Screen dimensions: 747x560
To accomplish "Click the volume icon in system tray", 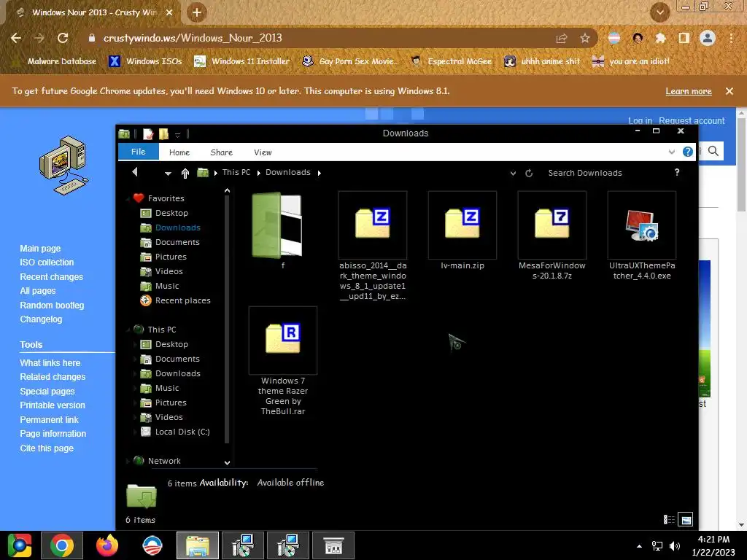I will click(x=674, y=545).
